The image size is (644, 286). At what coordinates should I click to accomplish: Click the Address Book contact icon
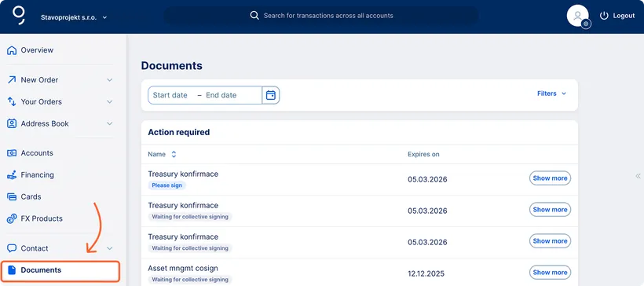(x=12, y=123)
